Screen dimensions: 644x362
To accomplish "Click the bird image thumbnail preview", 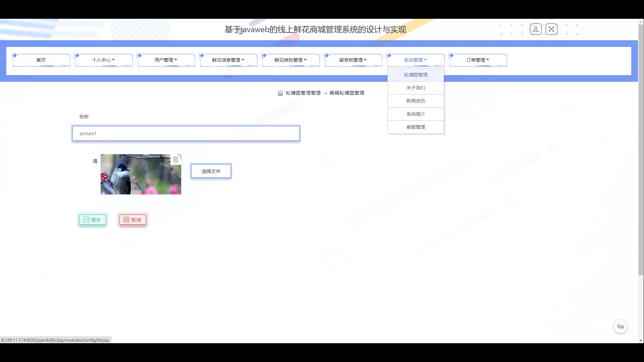I will (141, 174).
